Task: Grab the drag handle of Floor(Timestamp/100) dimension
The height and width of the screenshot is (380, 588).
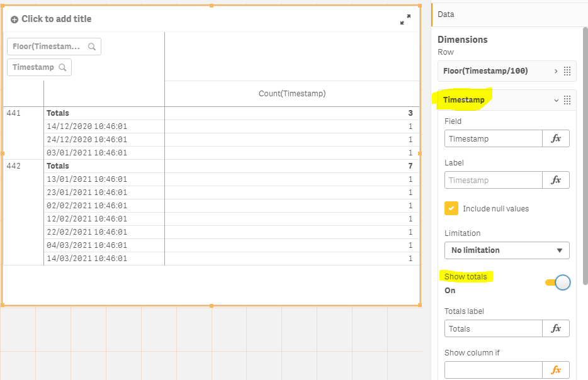Action: coord(567,71)
